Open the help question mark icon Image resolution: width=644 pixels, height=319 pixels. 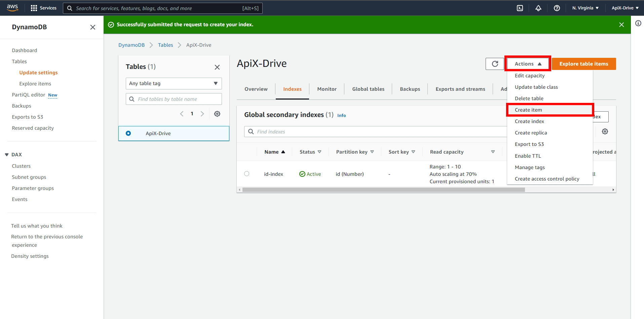557,8
